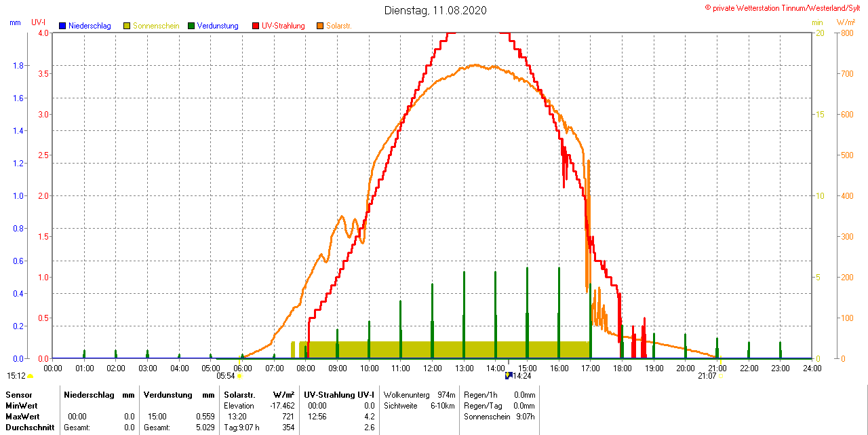This screenshot has height=435, width=868.
Task: Select the Solarstr. legend label
Action: (x=340, y=26)
